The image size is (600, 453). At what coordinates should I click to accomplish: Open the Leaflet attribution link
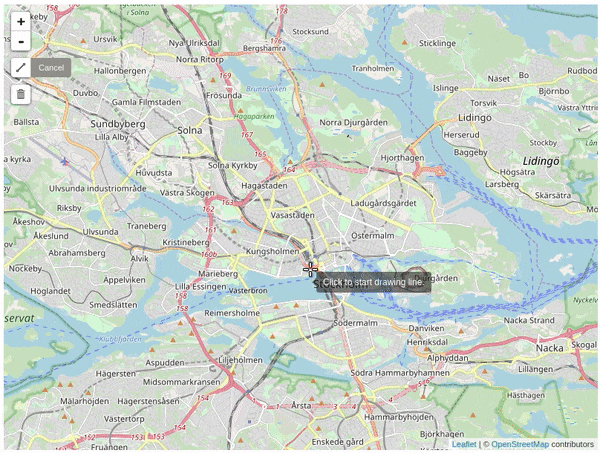[x=464, y=444]
